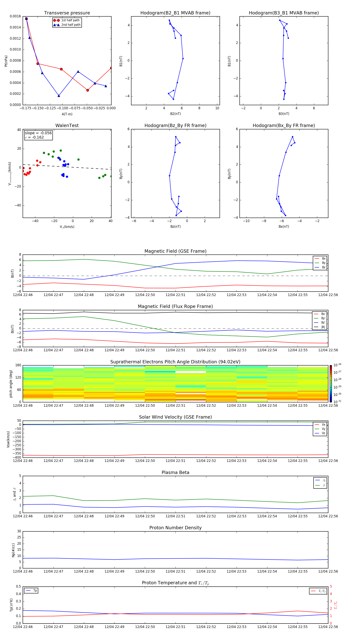Screen dimensions: 351x644
Task: Click the 'Hodogram(B2_B1 MVAB frame)' title
Action: coord(175,13)
